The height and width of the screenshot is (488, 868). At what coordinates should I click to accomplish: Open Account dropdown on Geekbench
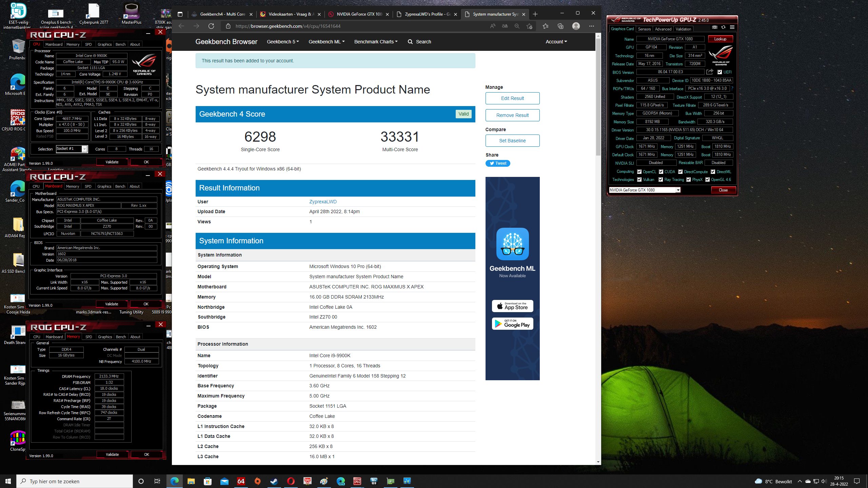coord(556,42)
